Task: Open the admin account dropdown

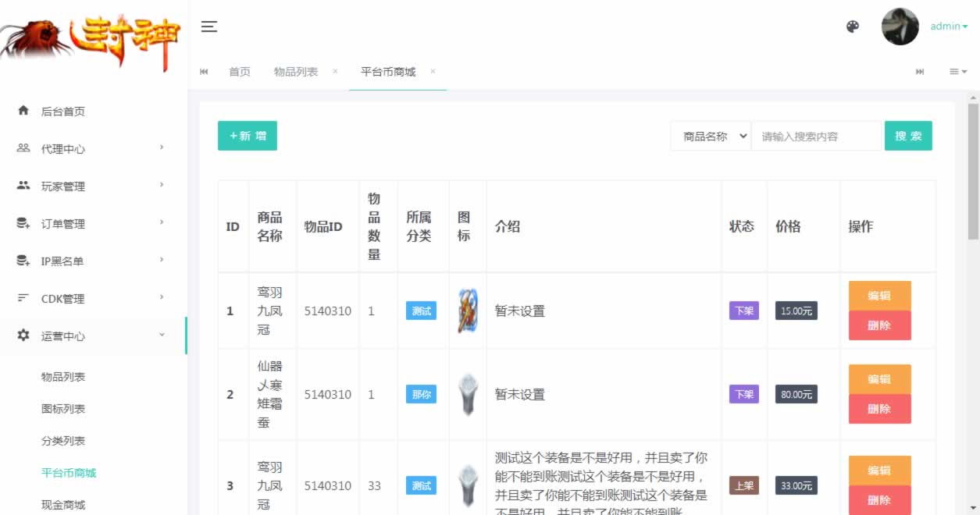Action: coord(948,27)
